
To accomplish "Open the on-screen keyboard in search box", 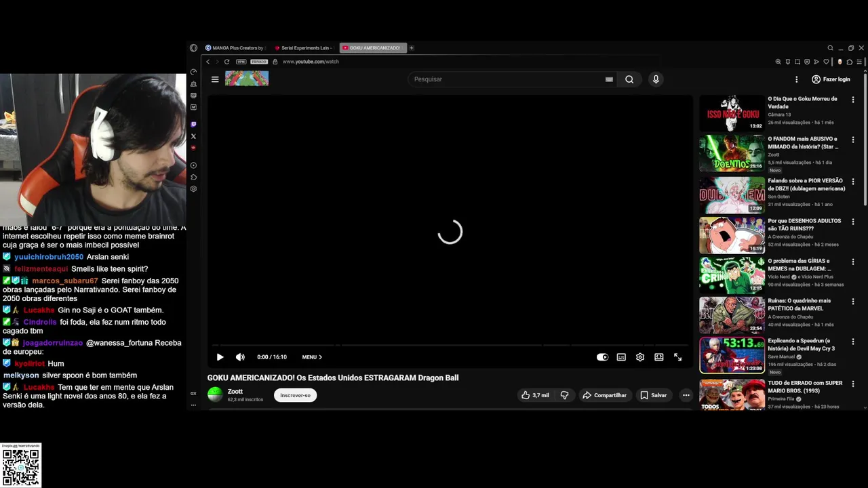I will (609, 79).
